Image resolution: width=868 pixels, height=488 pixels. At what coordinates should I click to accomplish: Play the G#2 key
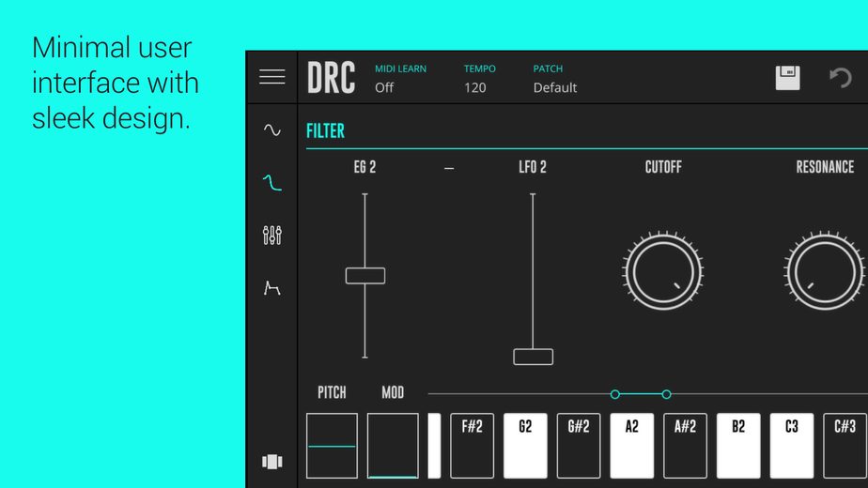click(x=579, y=446)
